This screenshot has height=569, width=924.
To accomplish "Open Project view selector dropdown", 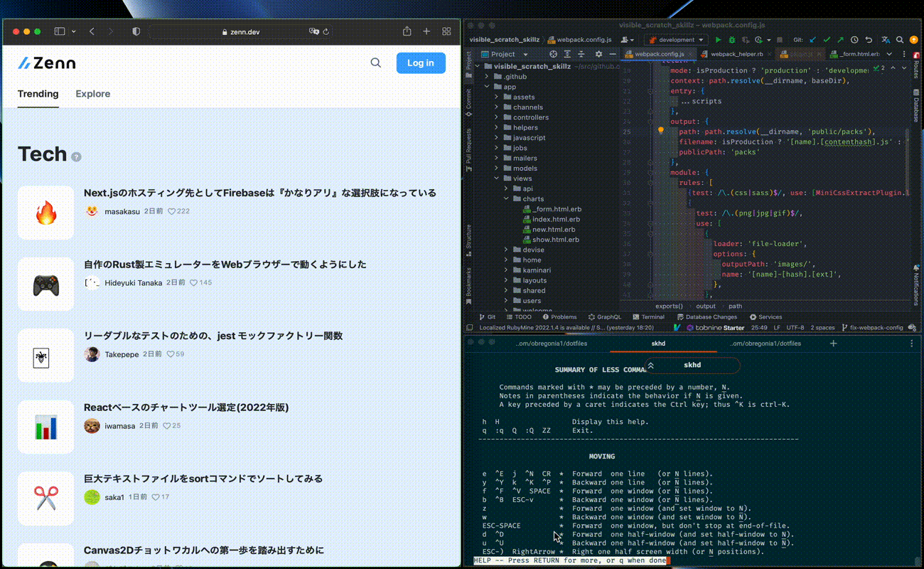I will [504, 54].
